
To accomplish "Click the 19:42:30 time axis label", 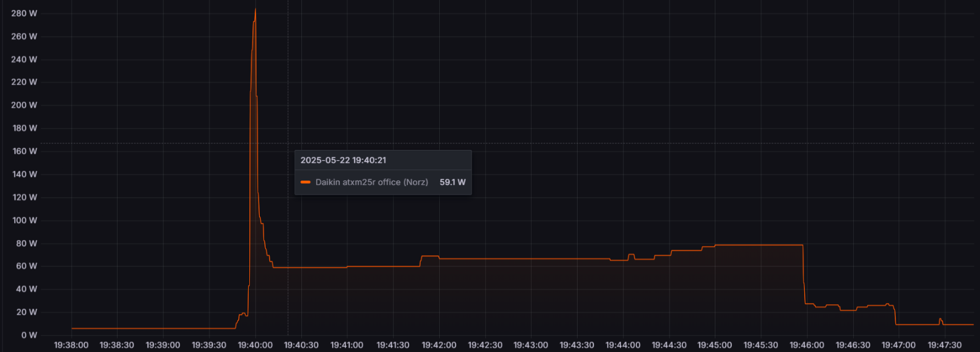I will (485, 345).
